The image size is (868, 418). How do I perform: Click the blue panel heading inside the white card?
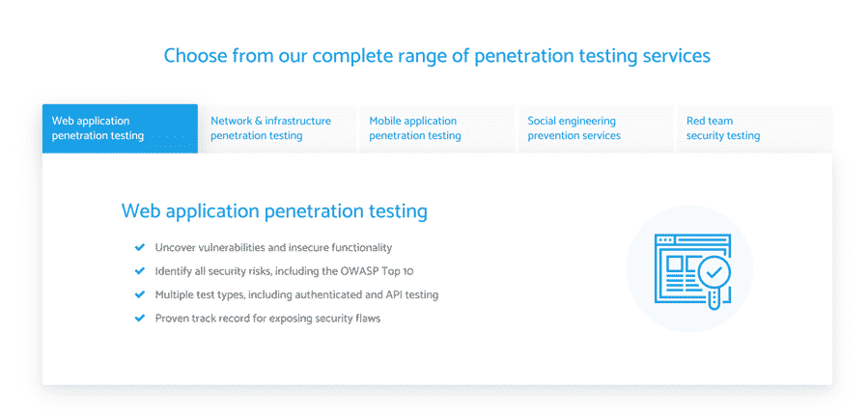click(274, 210)
